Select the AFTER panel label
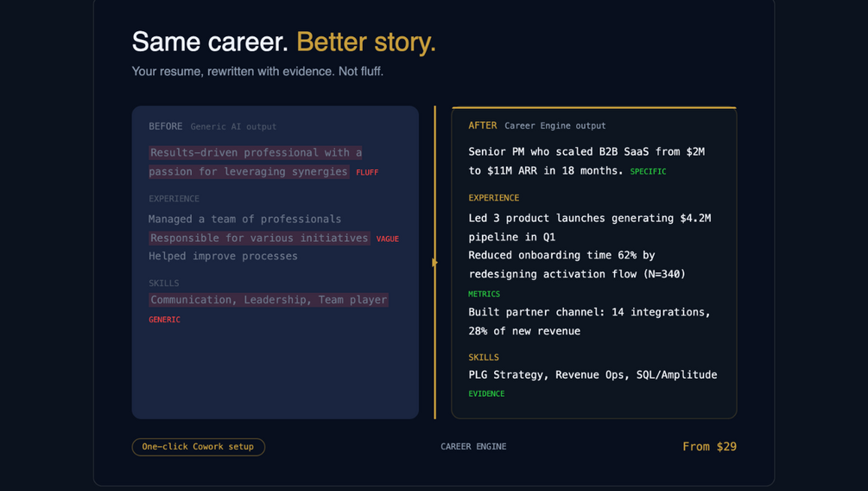The width and height of the screenshot is (868, 491). [x=482, y=125]
